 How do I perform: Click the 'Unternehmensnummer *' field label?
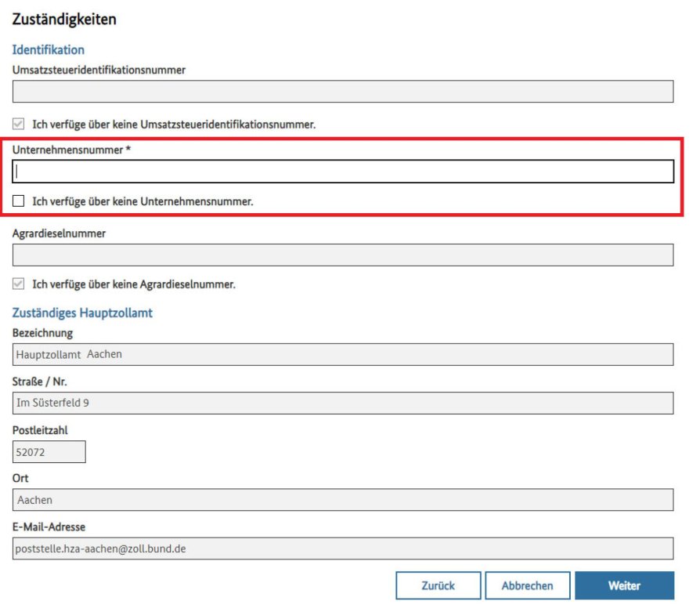[70, 150]
